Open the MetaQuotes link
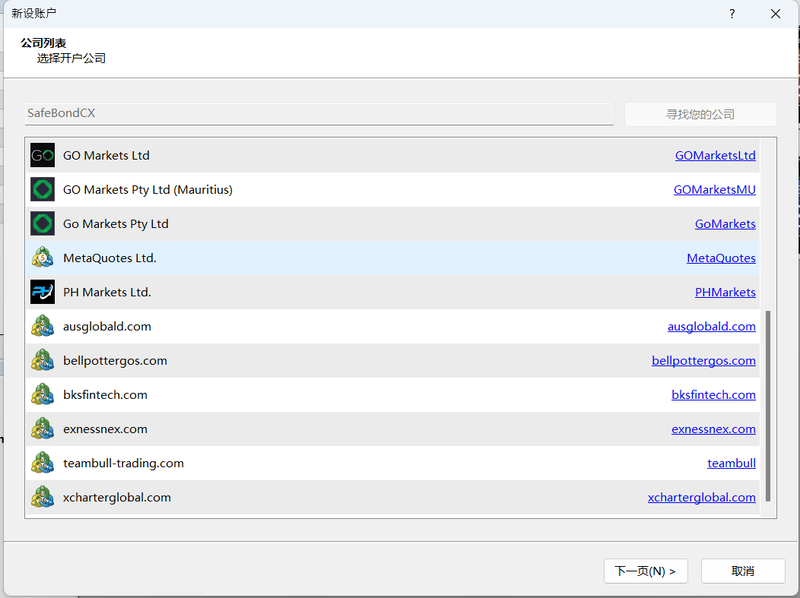 (721, 258)
